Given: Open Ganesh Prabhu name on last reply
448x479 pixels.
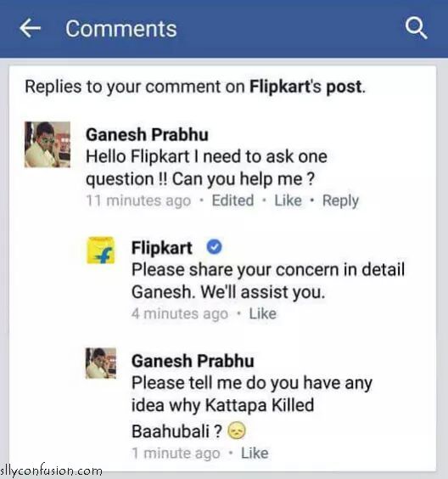Looking at the screenshot, I should (193, 361).
